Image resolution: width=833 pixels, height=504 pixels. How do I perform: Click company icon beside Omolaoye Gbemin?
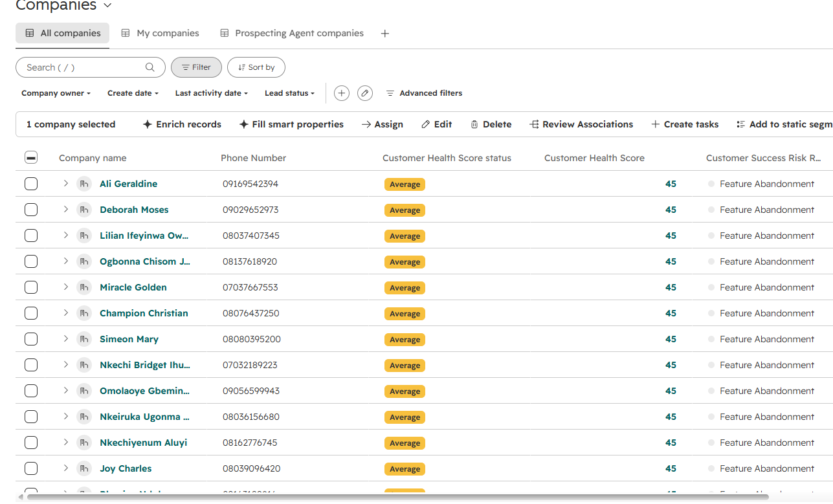pyautogui.click(x=83, y=391)
